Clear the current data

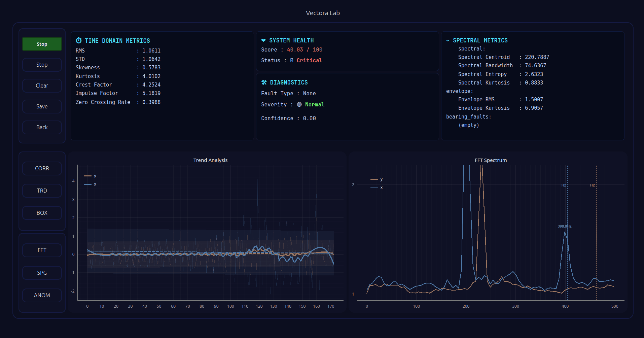tap(42, 86)
